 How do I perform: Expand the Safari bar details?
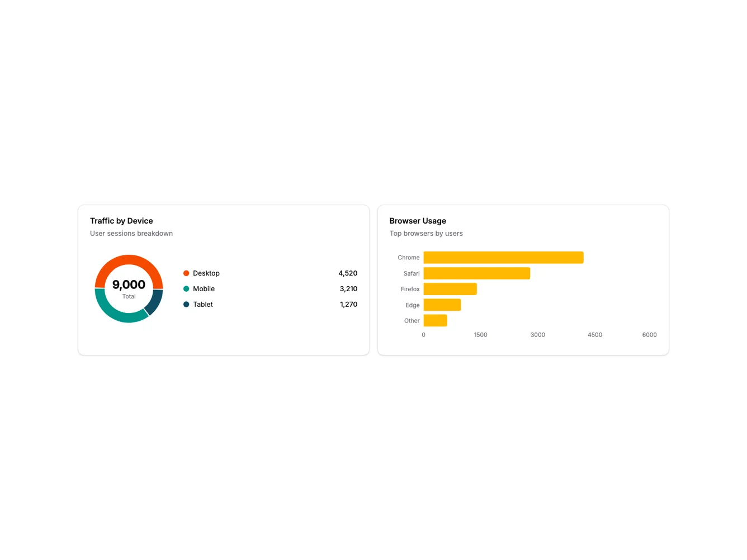pos(476,273)
